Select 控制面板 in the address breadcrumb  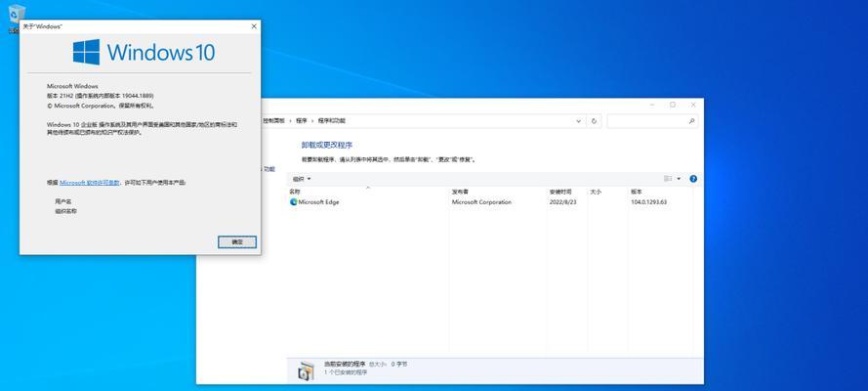pyautogui.click(x=273, y=121)
